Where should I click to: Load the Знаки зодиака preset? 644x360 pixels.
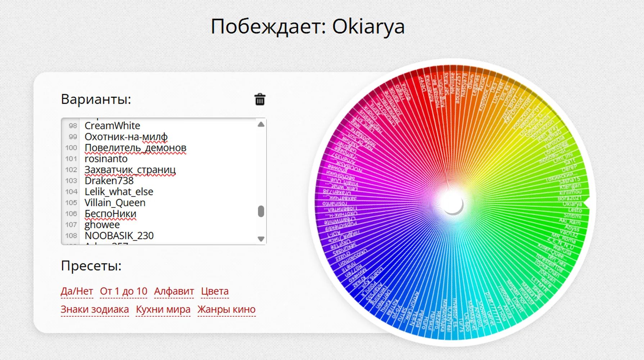(95, 309)
